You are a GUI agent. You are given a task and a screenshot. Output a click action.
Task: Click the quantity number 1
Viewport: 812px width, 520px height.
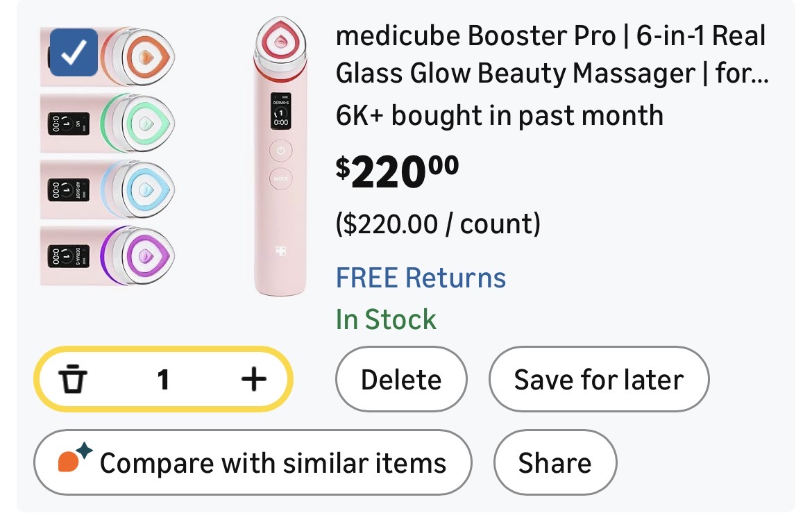pos(163,379)
